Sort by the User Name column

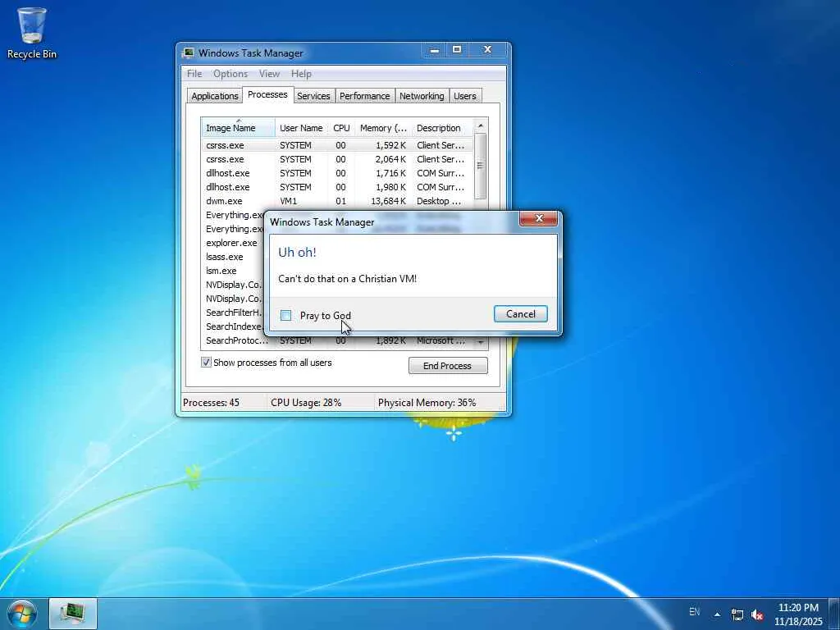point(301,128)
